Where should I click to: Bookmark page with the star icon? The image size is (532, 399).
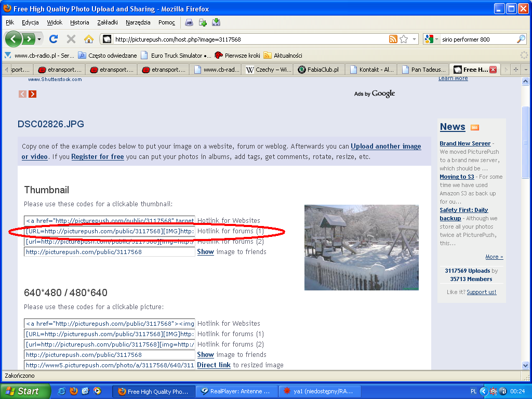pos(404,39)
